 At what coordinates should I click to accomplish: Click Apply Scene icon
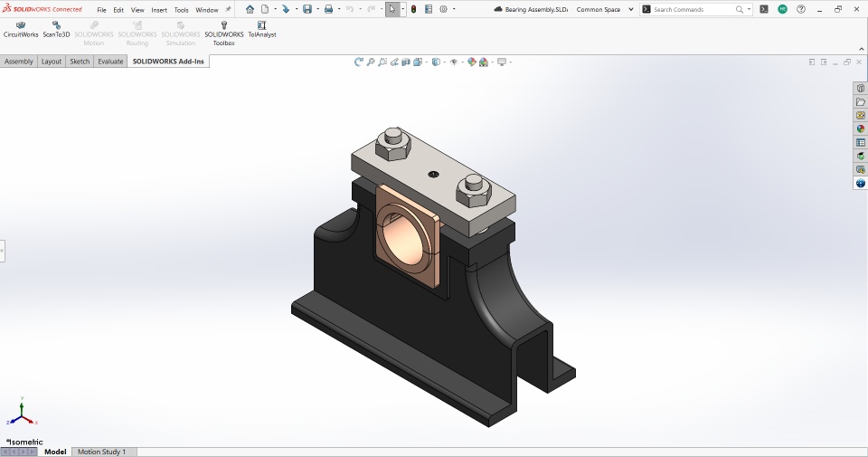coord(484,62)
